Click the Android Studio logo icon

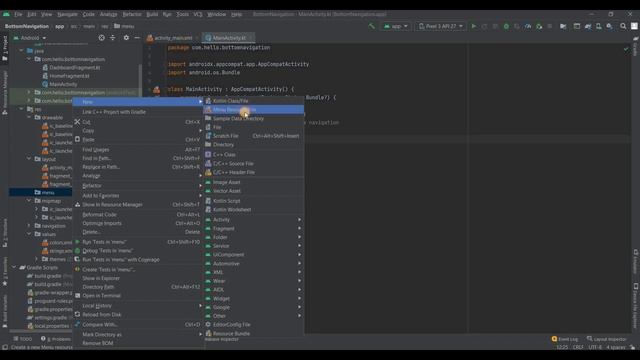pyautogui.click(x=6, y=14)
